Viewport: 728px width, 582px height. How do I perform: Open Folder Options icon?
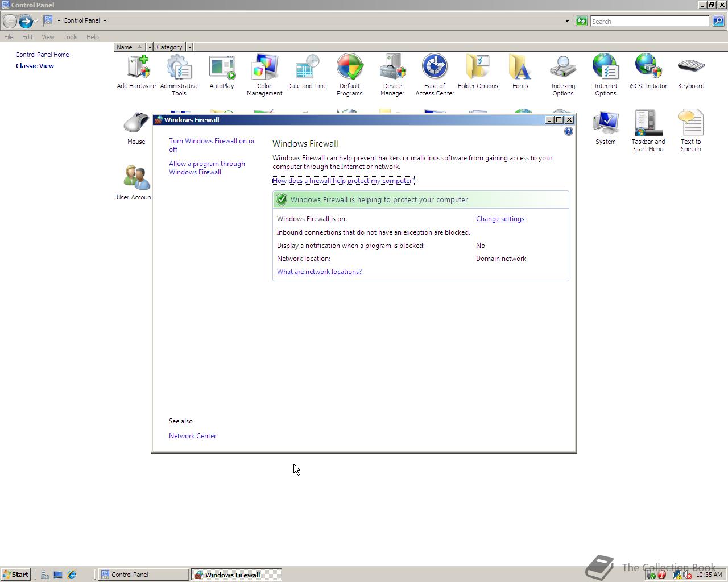478,72
